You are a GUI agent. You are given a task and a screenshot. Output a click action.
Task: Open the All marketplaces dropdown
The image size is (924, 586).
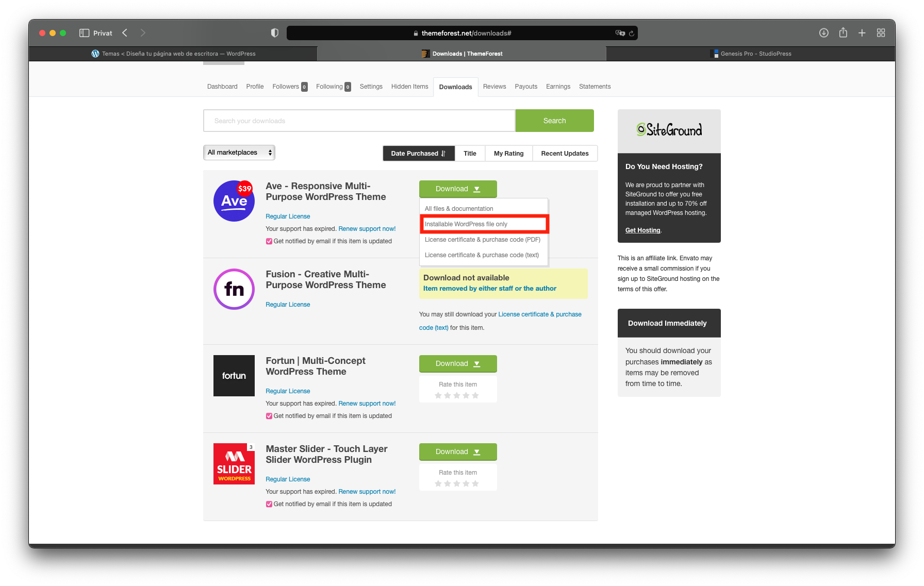[239, 153]
